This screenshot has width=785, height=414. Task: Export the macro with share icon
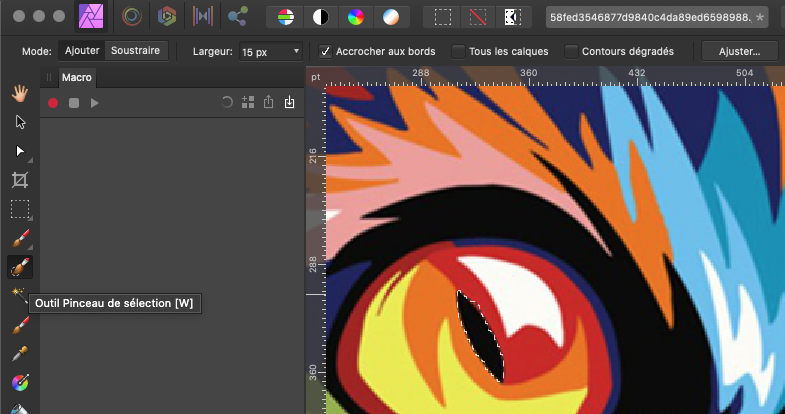tap(269, 103)
